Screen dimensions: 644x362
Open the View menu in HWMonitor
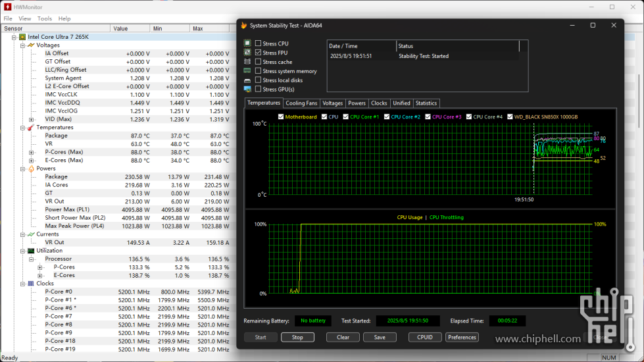click(24, 18)
